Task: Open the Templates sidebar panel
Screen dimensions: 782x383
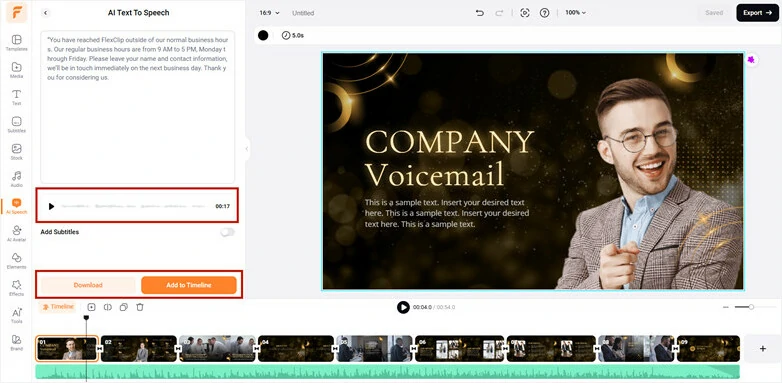Action: (16, 43)
